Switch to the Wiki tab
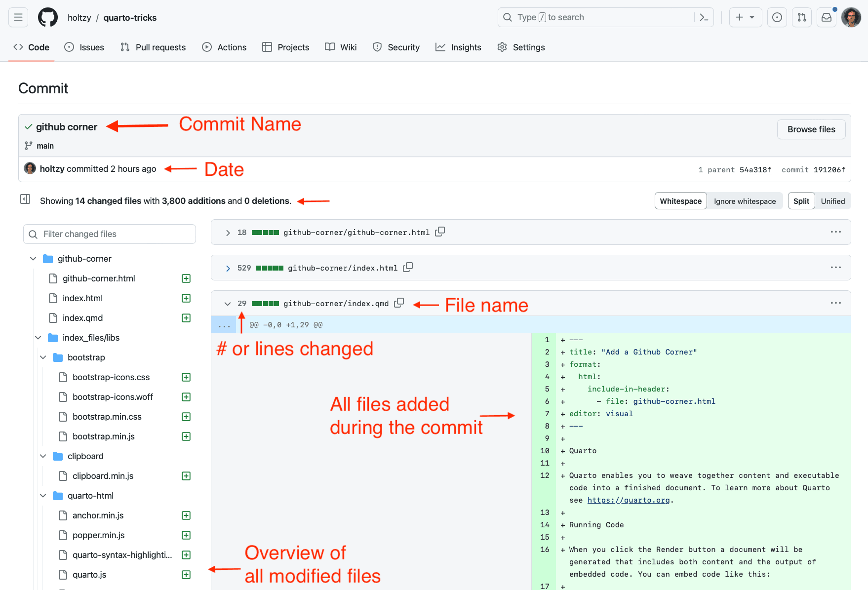Viewport: 868px width, 590px height. point(341,47)
